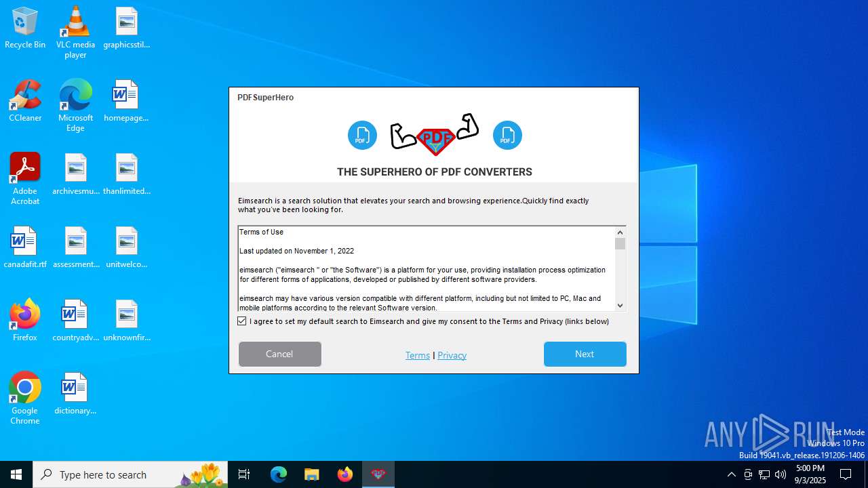This screenshot has height=488, width=868.
Task: Select the archivesmu... image file icon
Action: pyautogui.click(x=75, y=174)
